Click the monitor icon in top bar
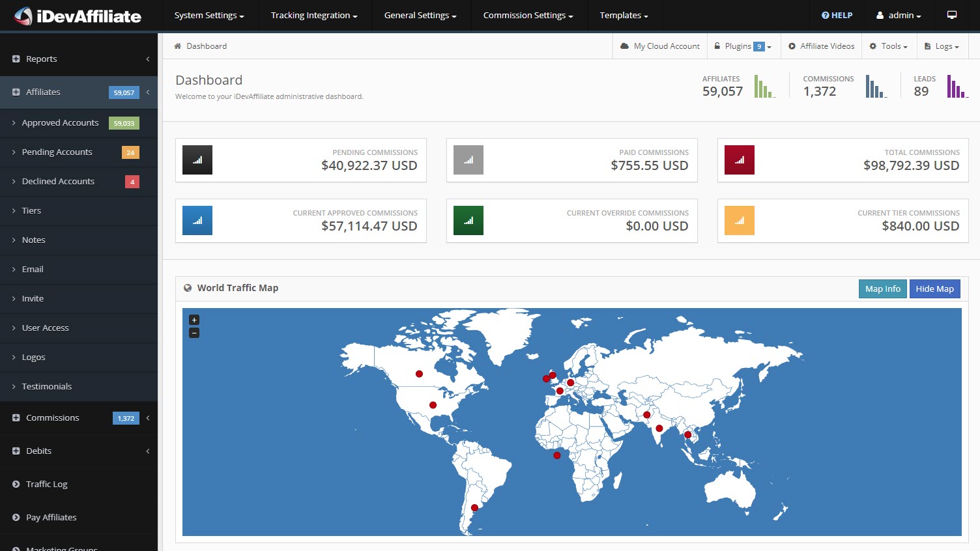Image resolution: width=980 pixels, height=551 pixels. click(952, 15)
